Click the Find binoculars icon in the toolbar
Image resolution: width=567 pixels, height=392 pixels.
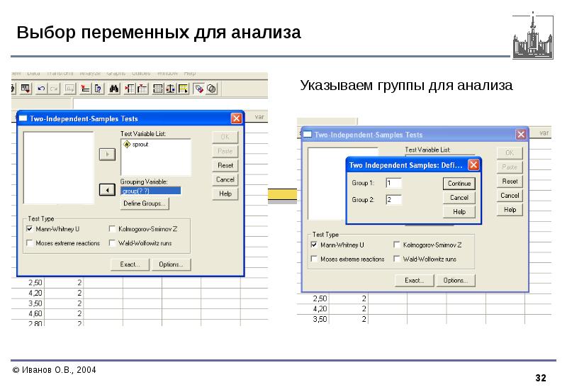coord(113,89)
